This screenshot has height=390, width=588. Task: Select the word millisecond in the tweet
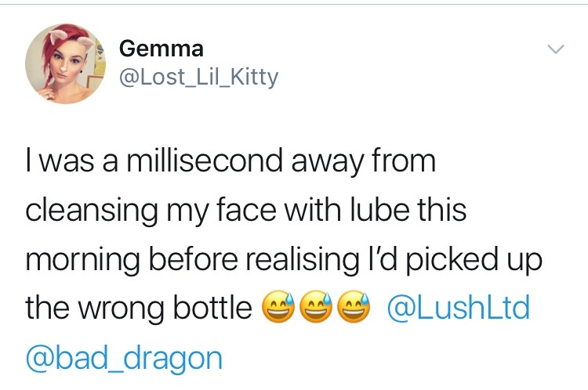205,161
